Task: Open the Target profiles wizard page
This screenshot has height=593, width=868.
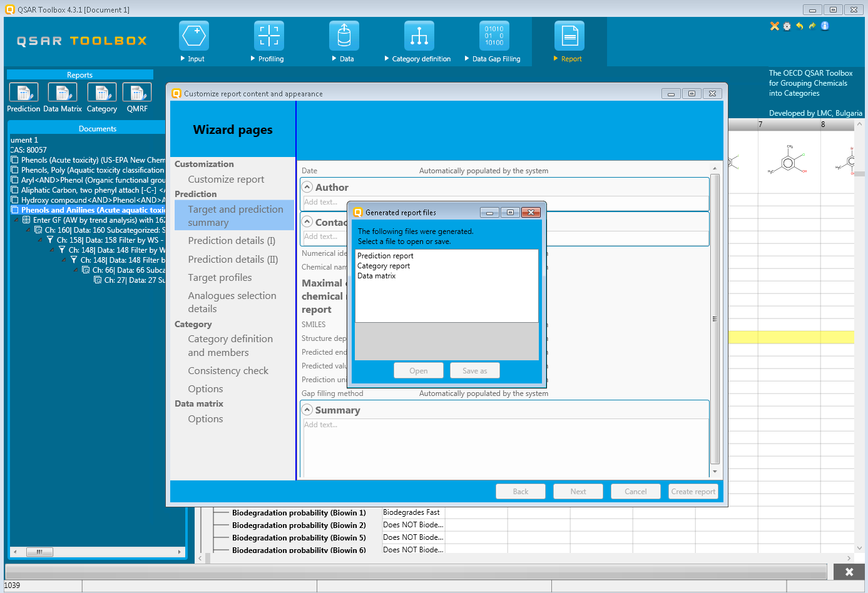Action: click(x=220, y=278)
